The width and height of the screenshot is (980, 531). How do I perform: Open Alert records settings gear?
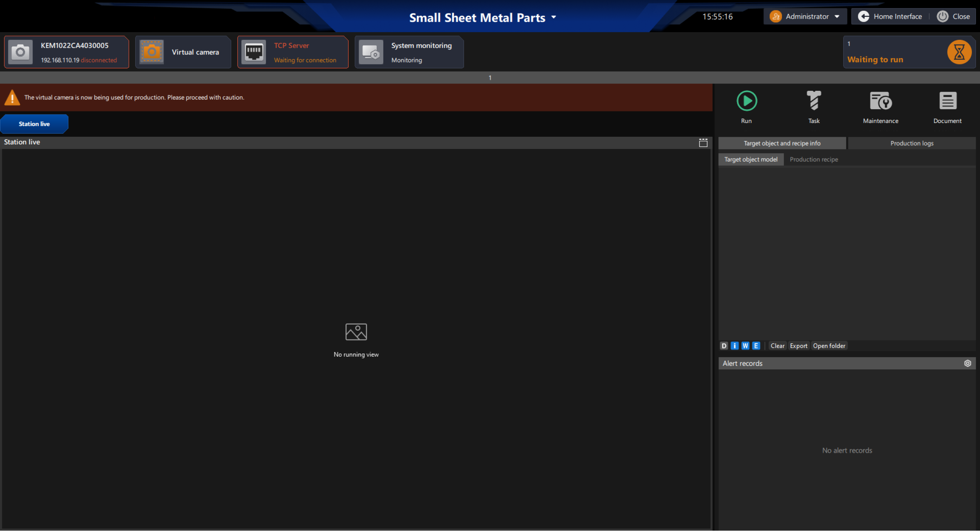point(968,363)
